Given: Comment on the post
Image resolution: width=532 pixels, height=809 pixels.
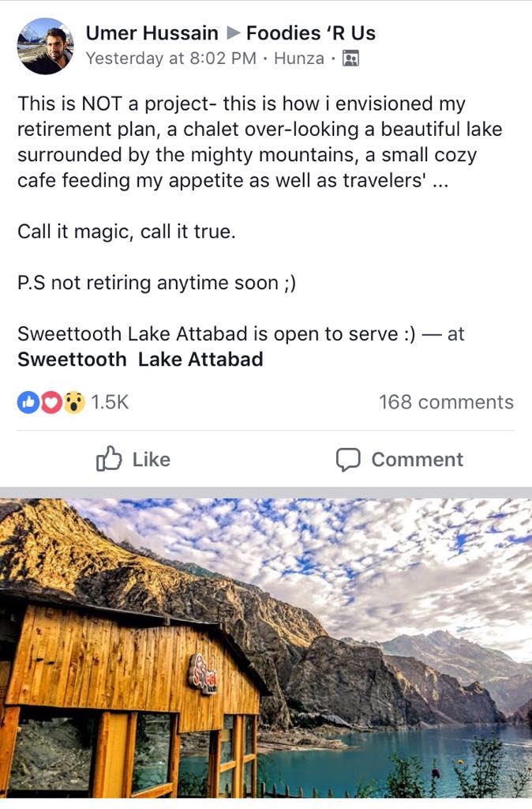Looking at the screenshot, I should pos(399,459).
